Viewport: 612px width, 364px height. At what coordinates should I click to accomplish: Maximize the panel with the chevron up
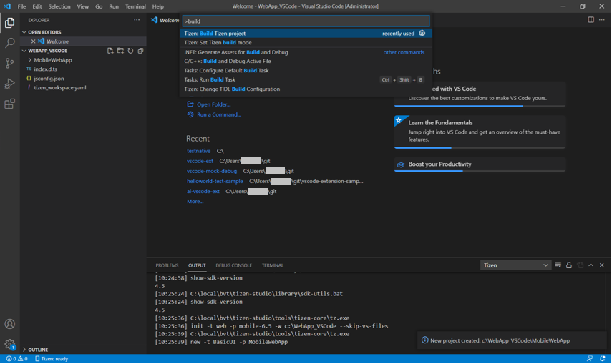[x=591, y=265]
